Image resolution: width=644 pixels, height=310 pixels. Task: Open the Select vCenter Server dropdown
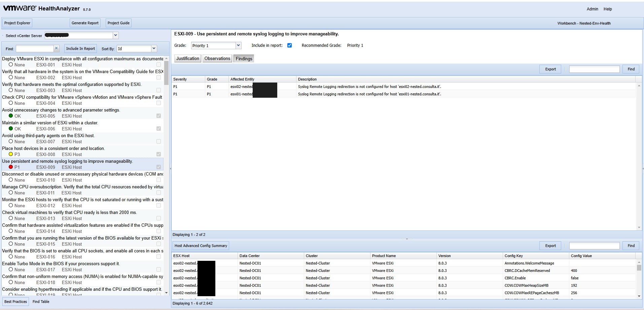[115, 35]
